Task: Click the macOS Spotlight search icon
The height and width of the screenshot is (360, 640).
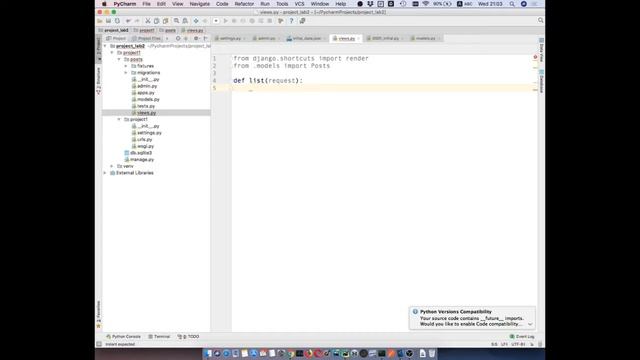Action: point(512,4)
